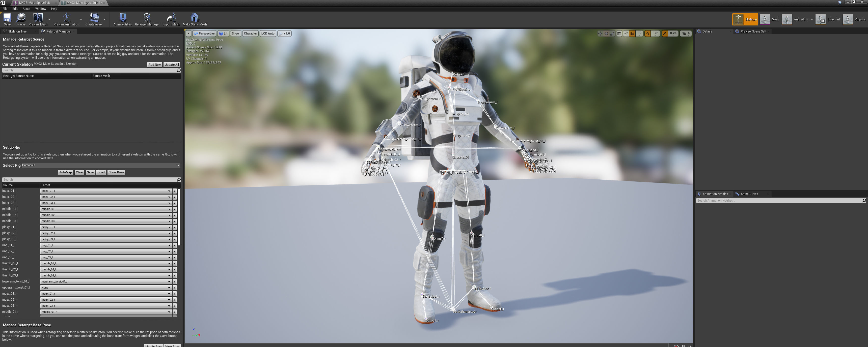Click the Show Base button
Viewport: 868px width, 347px height.
[116, 172]
